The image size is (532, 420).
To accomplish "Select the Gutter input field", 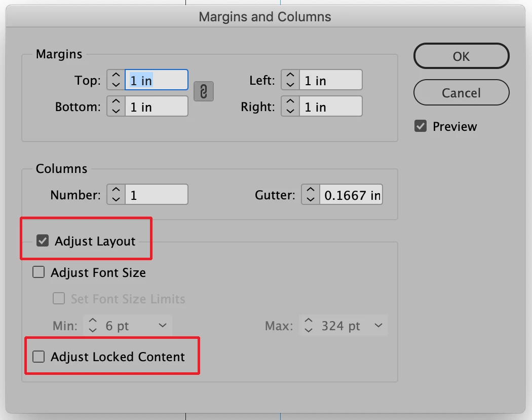I will (351, 195).
